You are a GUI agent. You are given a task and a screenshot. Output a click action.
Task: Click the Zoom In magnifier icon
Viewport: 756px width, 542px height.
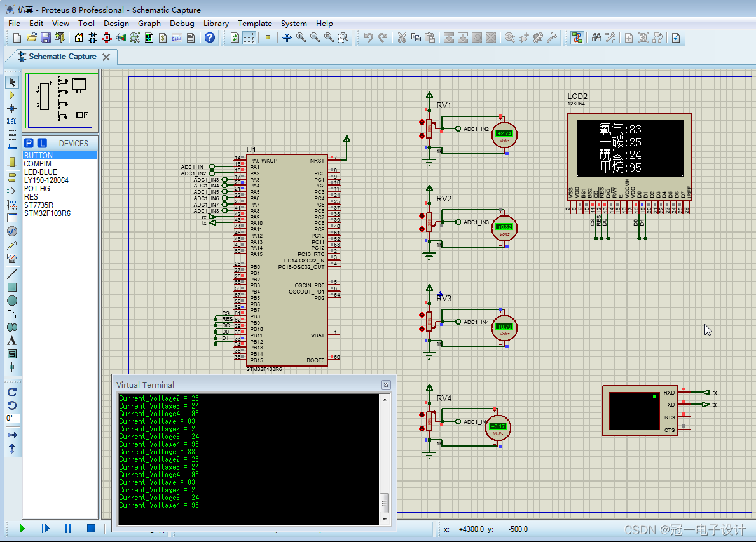[301, 38]
